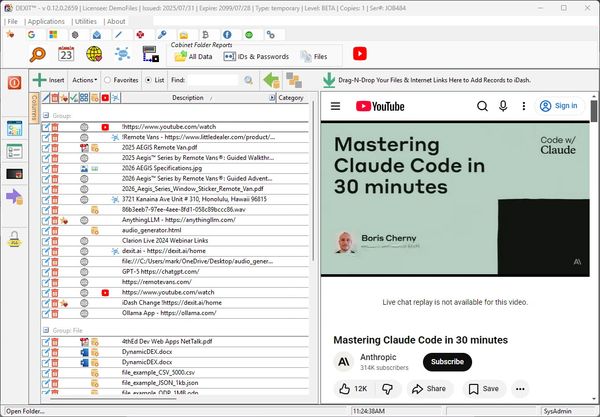Select the Favorites radio button
Screen dimensions: 600x417
coord(108,79)
